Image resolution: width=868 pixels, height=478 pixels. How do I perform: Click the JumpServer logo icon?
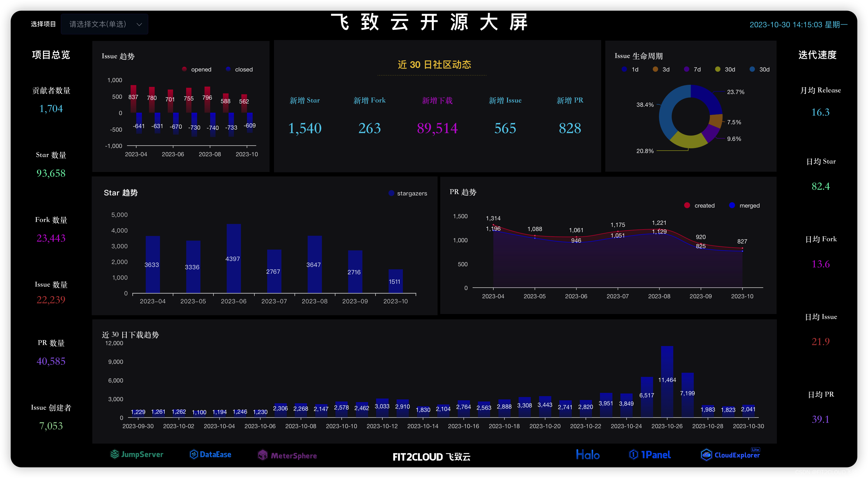(115, 455)
